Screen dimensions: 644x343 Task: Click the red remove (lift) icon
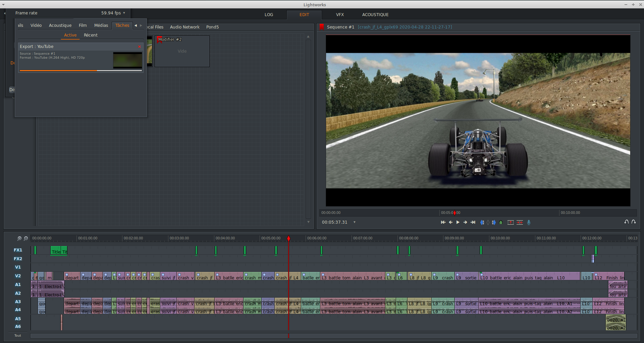(x=511, y=222)
